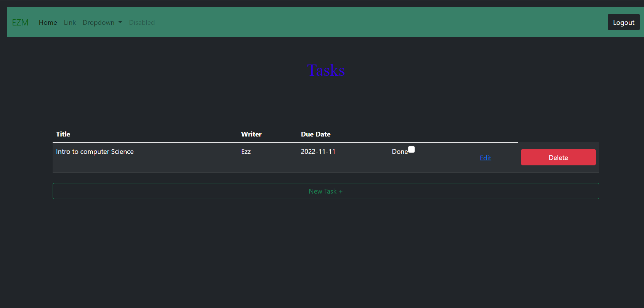The image size is (644, 308).
Task: Click the red Delete button
Action: coord(558,157)
